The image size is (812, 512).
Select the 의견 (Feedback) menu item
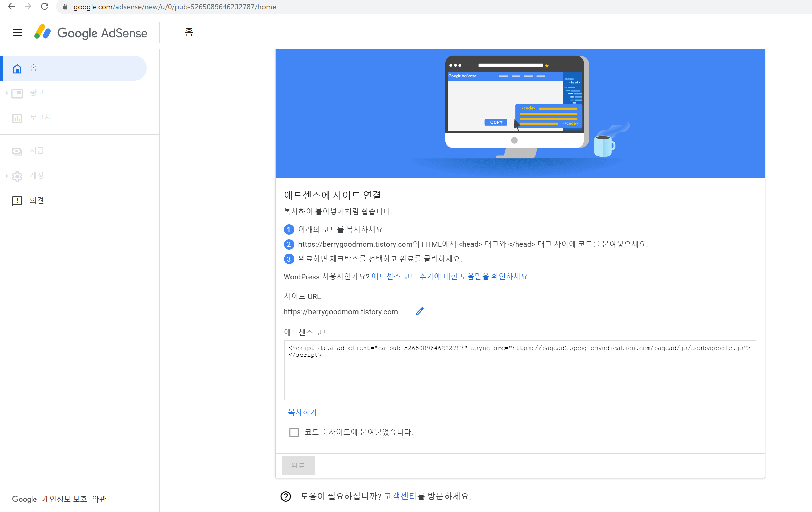(x=37, y=201)
